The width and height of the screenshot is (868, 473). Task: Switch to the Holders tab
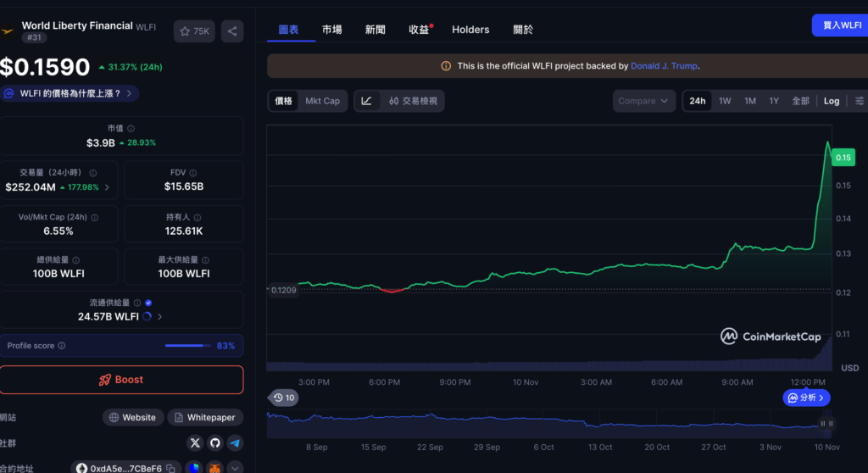click(x=470, y=30)
